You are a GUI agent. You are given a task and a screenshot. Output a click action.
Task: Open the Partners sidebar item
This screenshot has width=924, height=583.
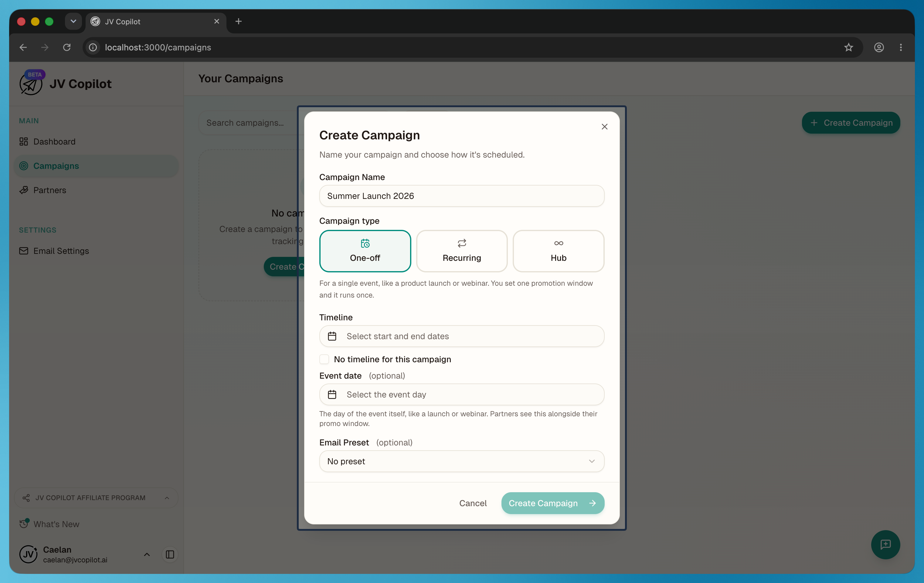[96, 190]
